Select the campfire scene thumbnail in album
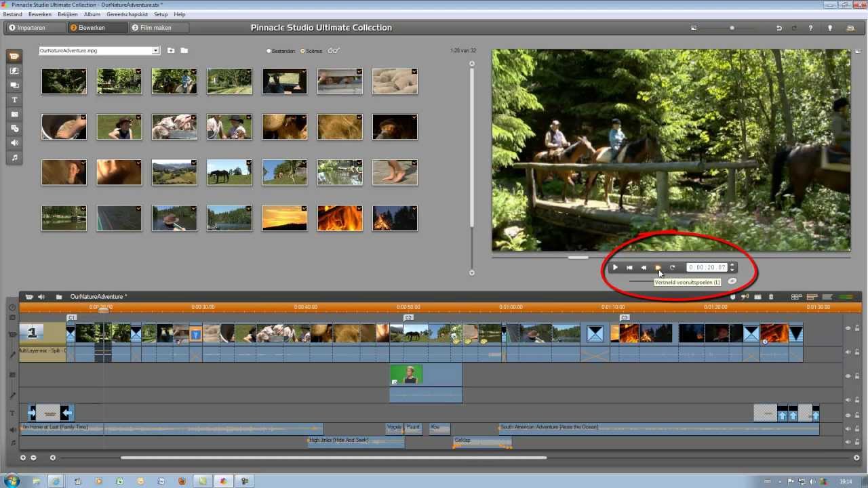Screen dimensions: 868x488 (x=395, y=218)
